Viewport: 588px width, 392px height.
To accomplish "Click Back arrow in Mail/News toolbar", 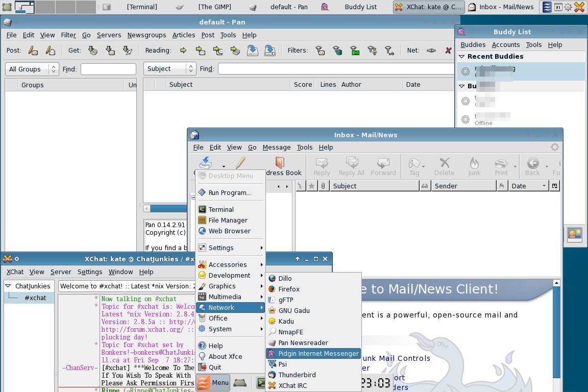I will (532, 166).
